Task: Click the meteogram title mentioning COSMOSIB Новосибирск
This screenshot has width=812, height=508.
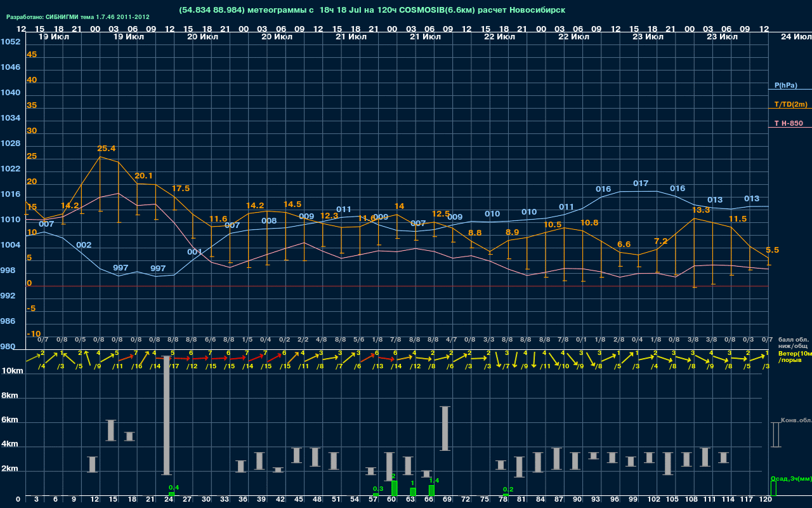Action: tap(372, 10)
